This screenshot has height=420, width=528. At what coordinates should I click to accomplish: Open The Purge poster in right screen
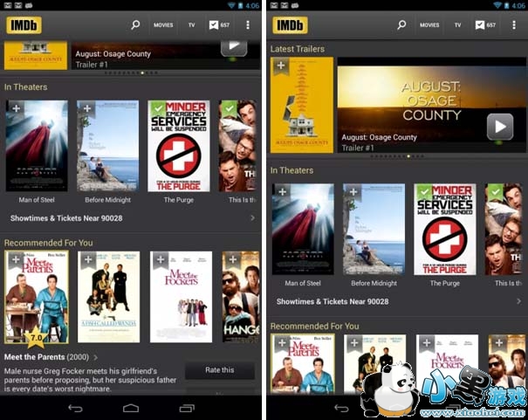click(x=445, y=230)
